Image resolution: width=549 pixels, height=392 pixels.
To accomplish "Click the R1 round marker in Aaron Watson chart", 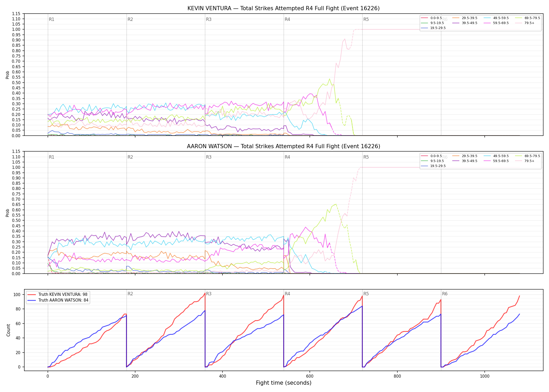I will tap(52, 157).
